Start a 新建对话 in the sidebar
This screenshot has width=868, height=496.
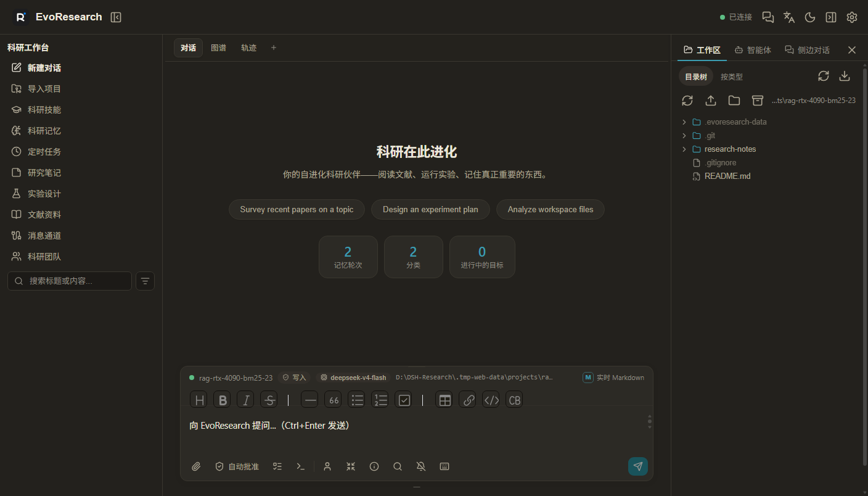[81, 68]
